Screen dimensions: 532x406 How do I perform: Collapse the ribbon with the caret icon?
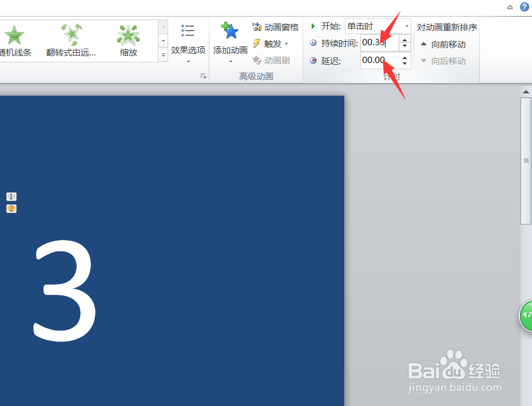tap(510, 7)
